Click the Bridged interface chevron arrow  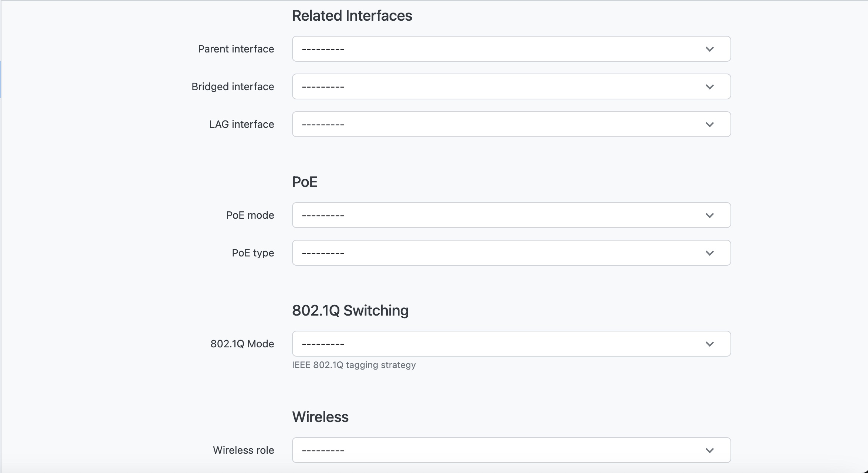709,87
